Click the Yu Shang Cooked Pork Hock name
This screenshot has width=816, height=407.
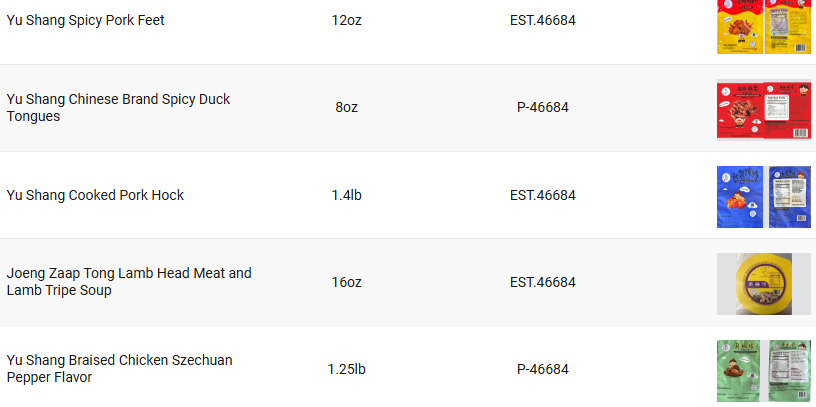pyautogui.click(x=95, y=195)
